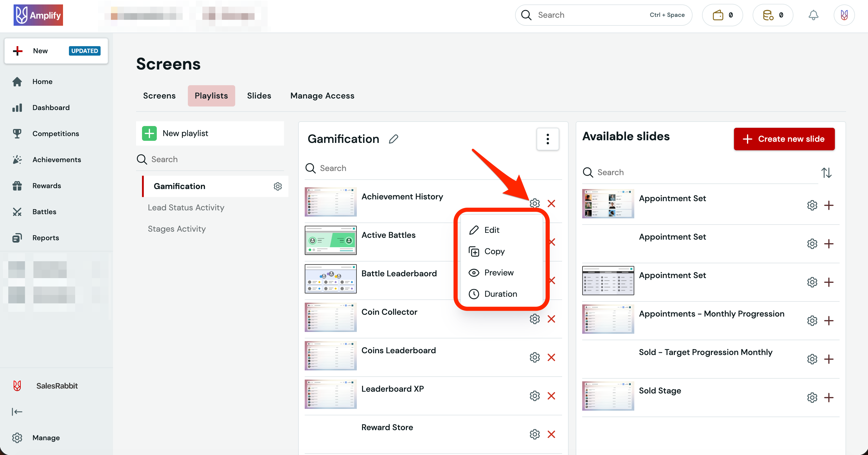
Task: Open the Battles sidebar section
Action: pos(44,212)
